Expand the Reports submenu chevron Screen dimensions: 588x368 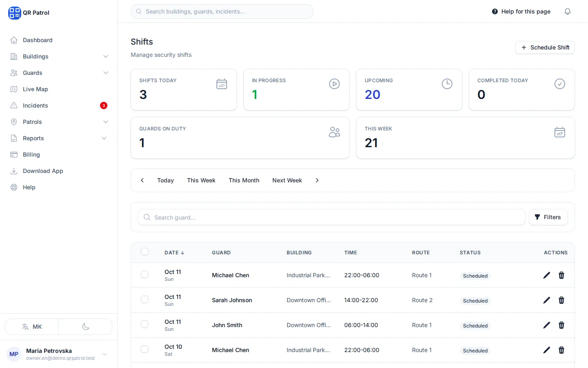click(x=104, y=138)
